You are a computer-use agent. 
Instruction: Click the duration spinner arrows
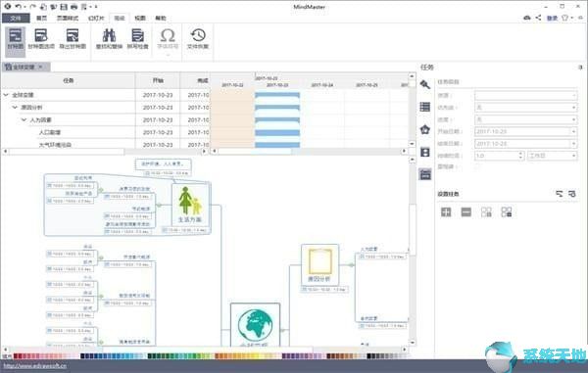(520, 155)
